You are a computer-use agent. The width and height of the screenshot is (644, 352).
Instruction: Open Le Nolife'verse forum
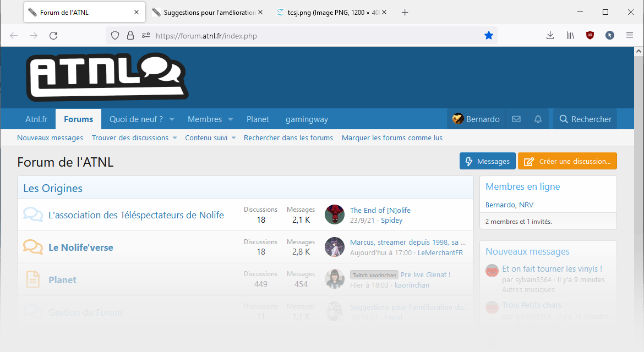pos(81,248)
